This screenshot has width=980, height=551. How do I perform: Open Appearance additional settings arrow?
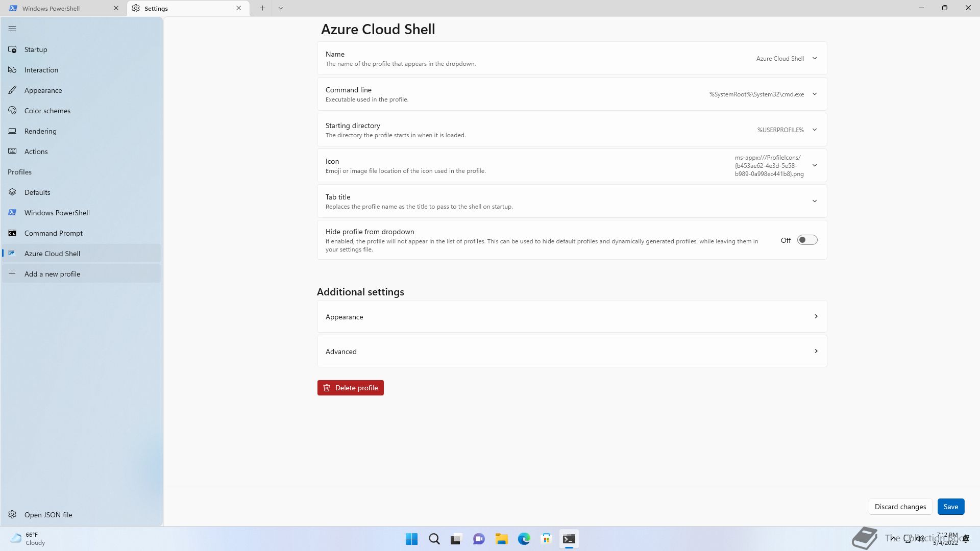(x=816, y=317)
